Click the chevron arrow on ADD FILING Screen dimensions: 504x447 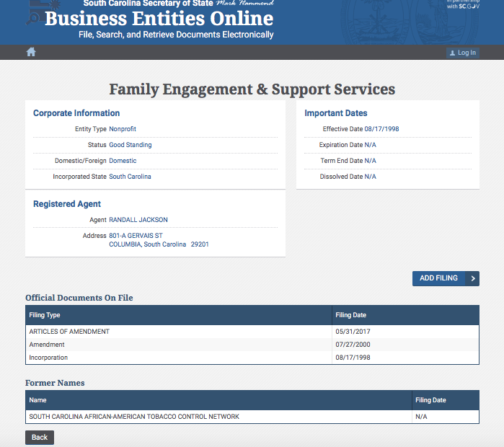[x=472, y=278]
